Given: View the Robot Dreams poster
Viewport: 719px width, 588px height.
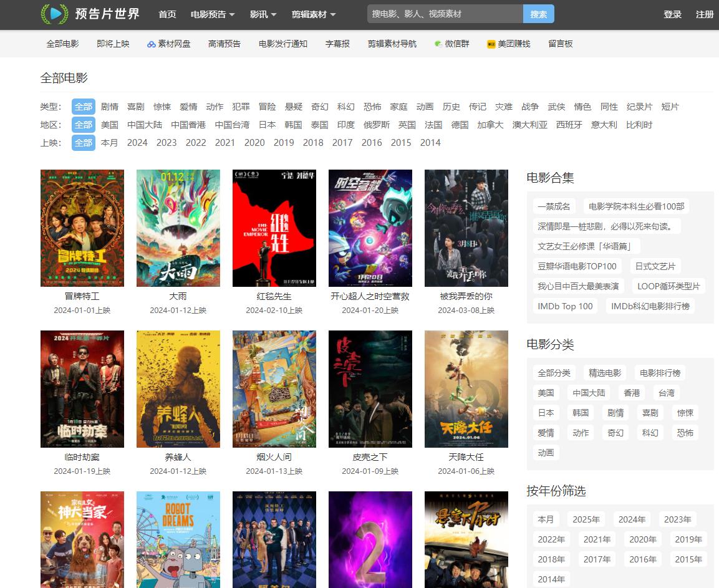Looking at the screenshot, I should coord(178,539).
